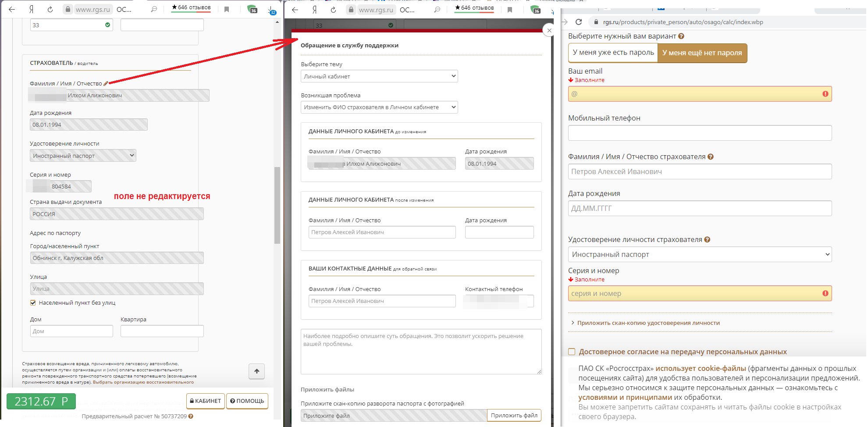
Task: Click the pencil edit icon beside Фамилия / Имя / Отчество
Action: click(x=106, y=83)
